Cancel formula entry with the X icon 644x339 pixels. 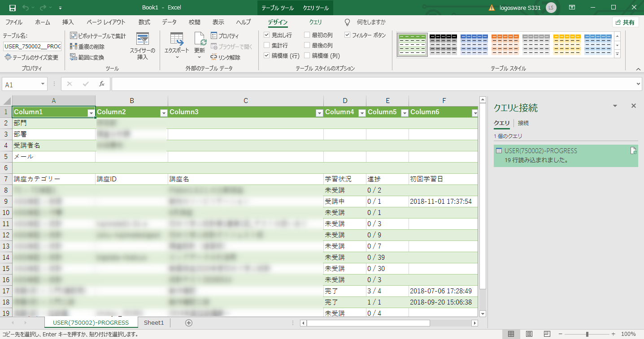70,84
